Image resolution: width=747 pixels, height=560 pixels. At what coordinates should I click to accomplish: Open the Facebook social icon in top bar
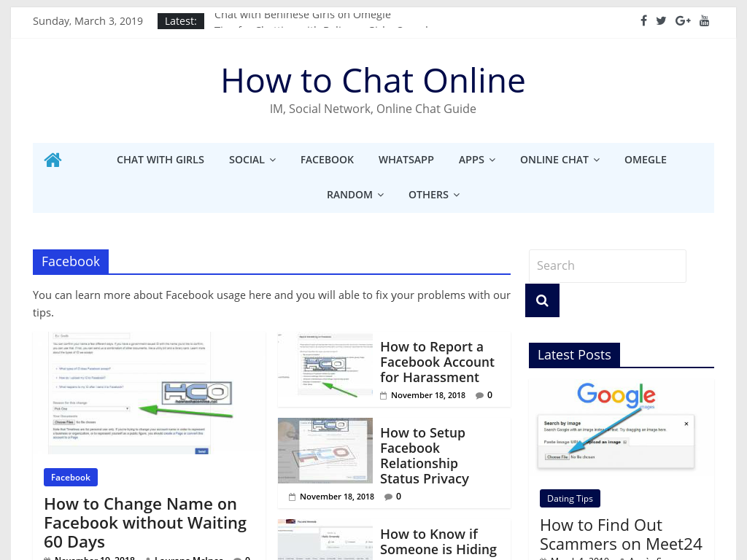pos(643,20)
